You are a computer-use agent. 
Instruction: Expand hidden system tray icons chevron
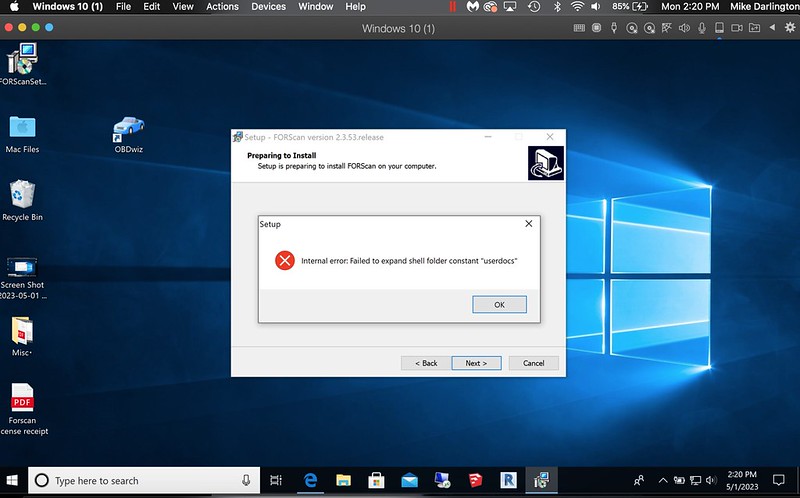663,480
